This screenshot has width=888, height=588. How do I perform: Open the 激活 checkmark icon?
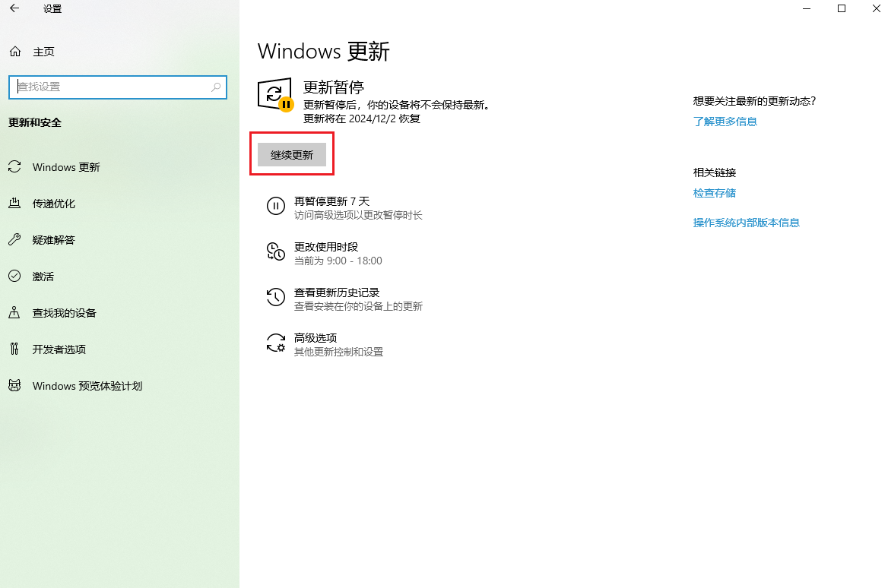(x=15, y=276)
